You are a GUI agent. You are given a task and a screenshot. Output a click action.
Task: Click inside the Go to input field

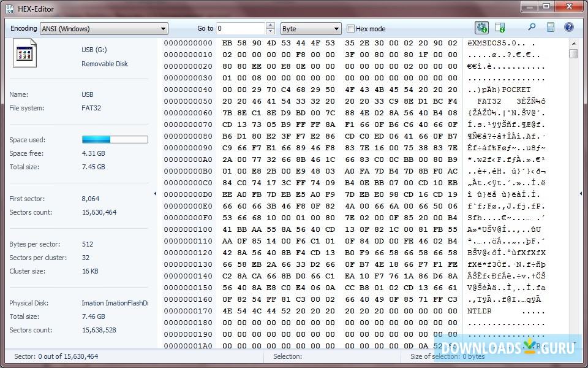pos(242,28)
